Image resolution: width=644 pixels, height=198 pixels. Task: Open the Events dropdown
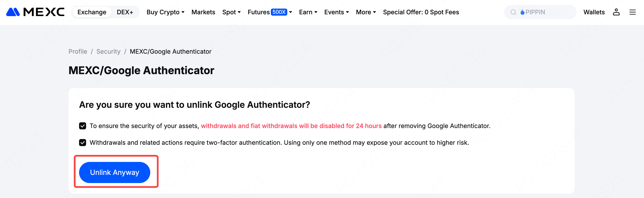pos(336,12)
